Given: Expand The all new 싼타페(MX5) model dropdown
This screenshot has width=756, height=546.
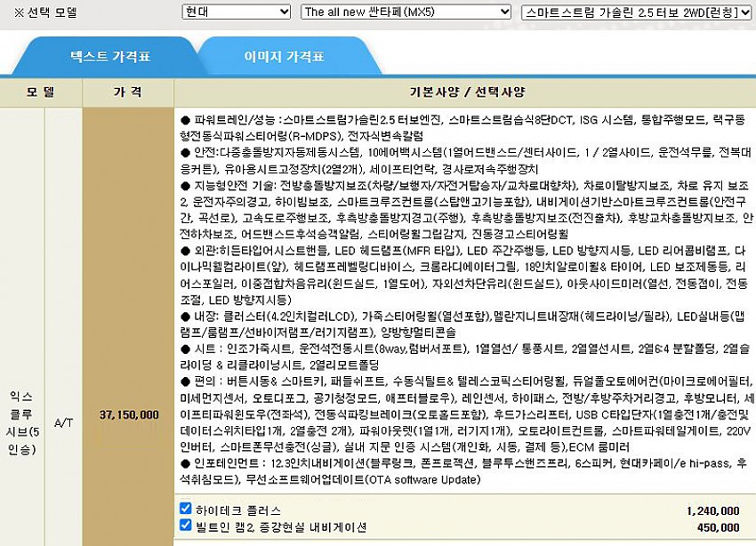Looking at the screenshot, I should [406, 12].
